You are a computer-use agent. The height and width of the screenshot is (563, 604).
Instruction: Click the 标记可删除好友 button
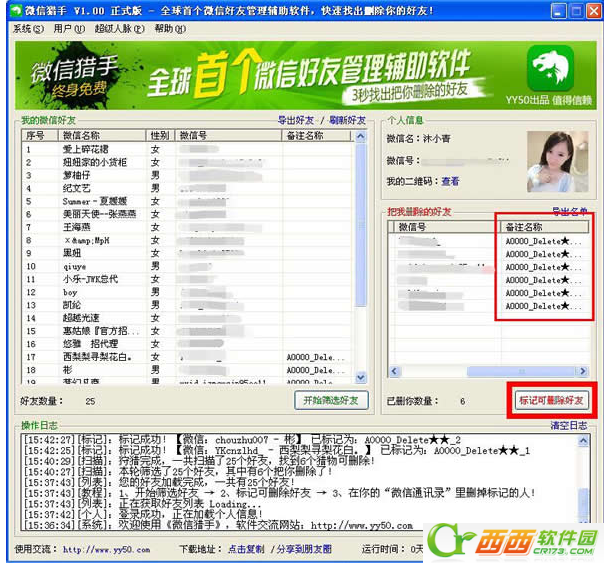click(551, 400)
